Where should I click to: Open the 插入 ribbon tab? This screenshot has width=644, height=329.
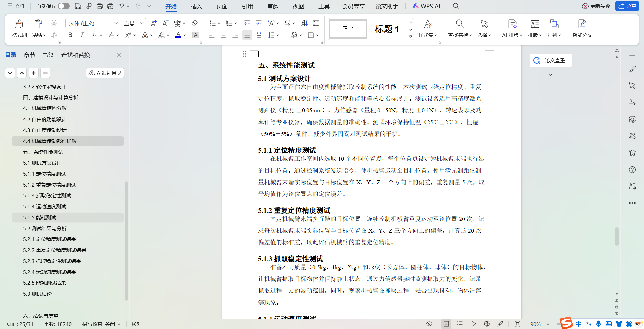[196, 6]
